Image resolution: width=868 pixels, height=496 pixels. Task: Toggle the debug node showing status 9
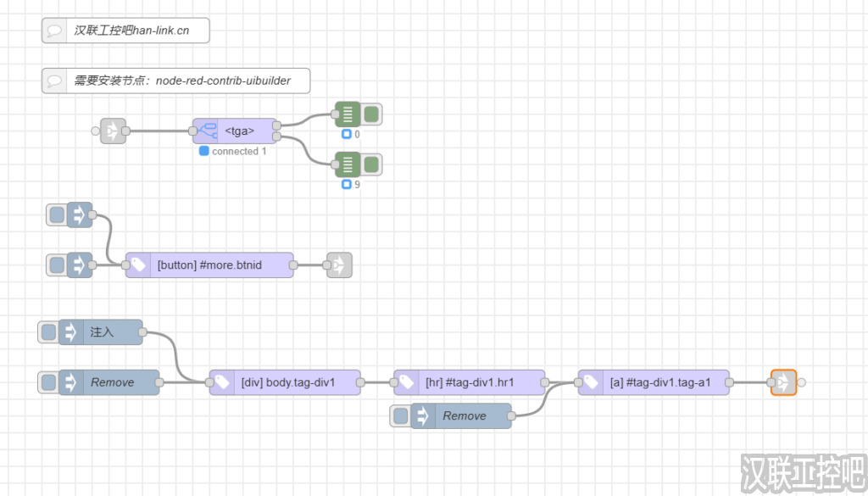(371, 164)
